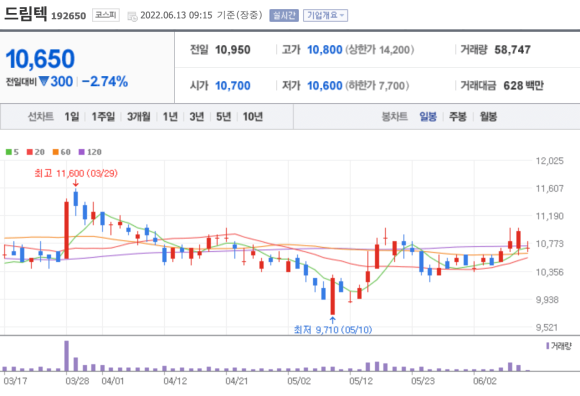Click the 최저 9,710 (05/10) annotation
This screenshot has width=580, height=396.
(x=333, y=329)
